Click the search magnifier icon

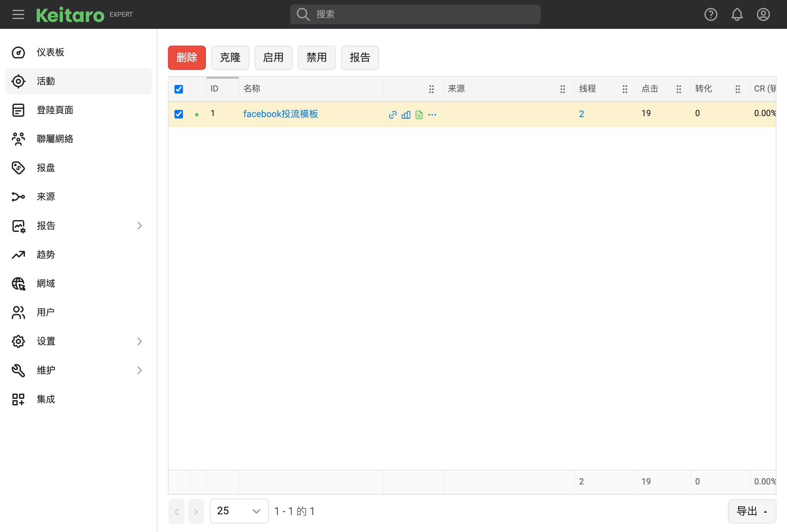click(303, 14)
